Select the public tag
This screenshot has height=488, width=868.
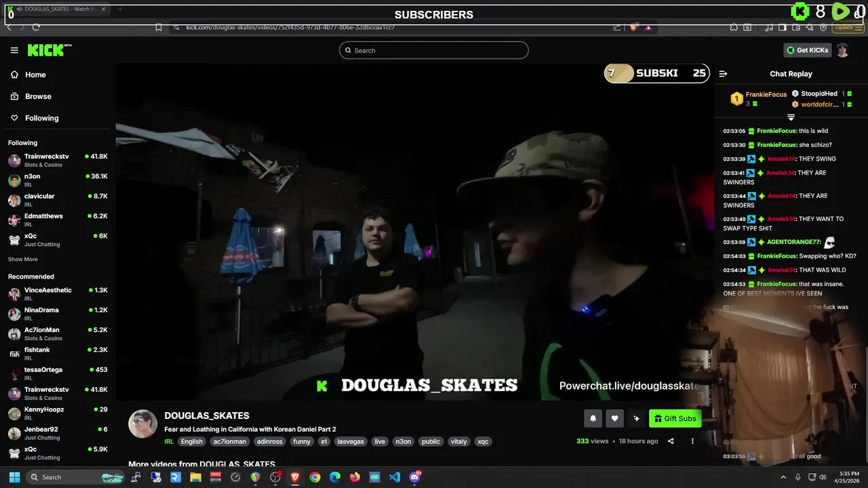(431, 441)
